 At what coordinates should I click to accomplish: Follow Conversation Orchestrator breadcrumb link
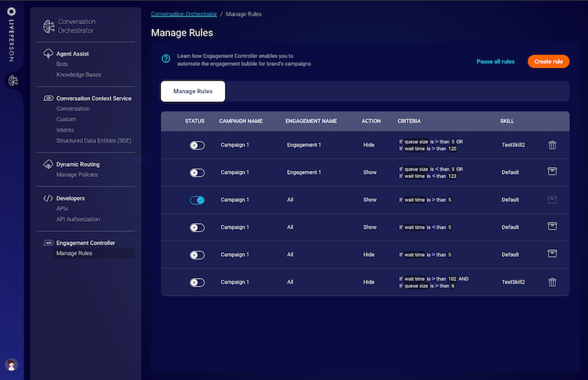click(183, 14)
